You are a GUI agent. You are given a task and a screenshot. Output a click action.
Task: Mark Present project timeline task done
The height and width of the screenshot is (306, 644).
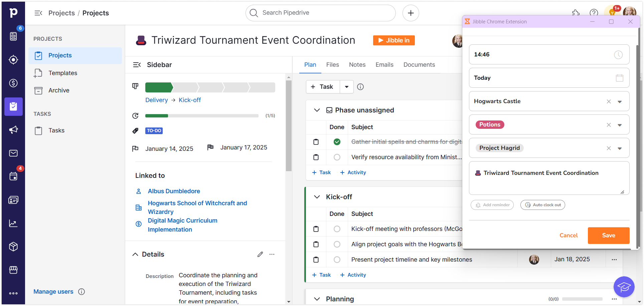(337, 260)
